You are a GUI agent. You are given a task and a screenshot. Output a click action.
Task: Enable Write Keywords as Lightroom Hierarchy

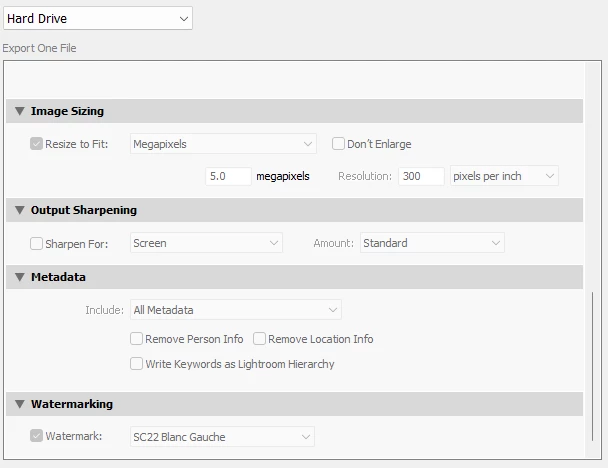tap(137, 364)
